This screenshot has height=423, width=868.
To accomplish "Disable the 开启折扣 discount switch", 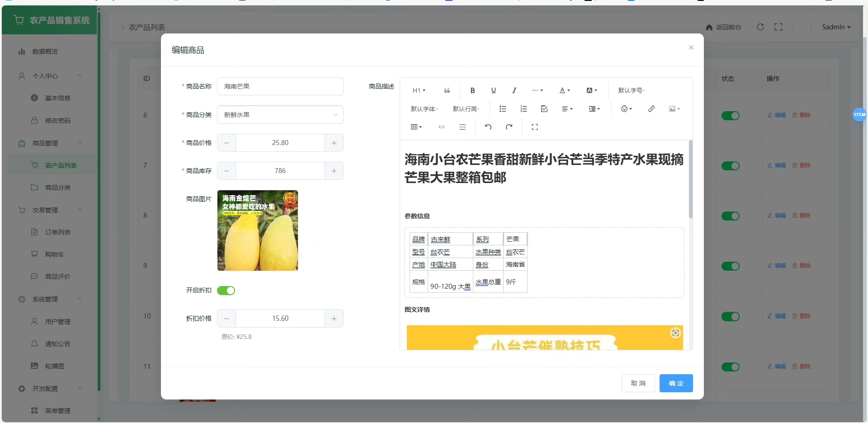I will [x=226, y=291].
